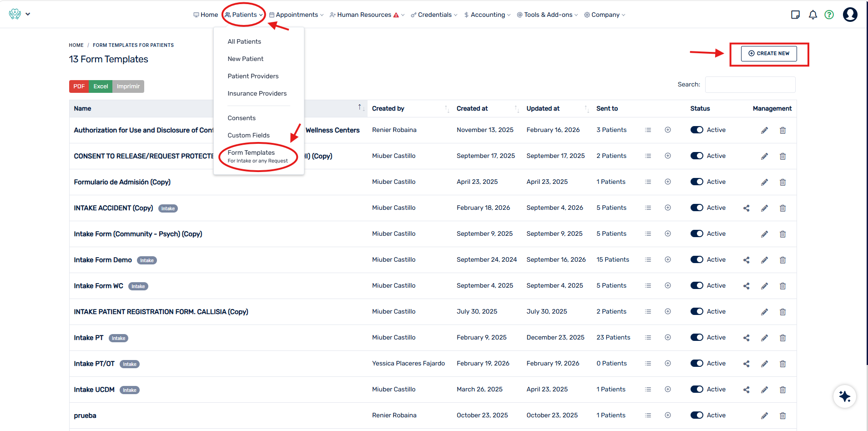Delete the INTAKE PATIENT REGISTRATION FORM template
868x431 pixels.
[x=783, y=312]
